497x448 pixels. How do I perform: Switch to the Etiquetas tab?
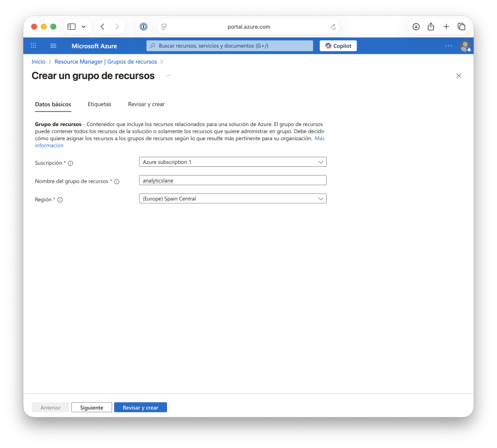[x=99, y=104]
